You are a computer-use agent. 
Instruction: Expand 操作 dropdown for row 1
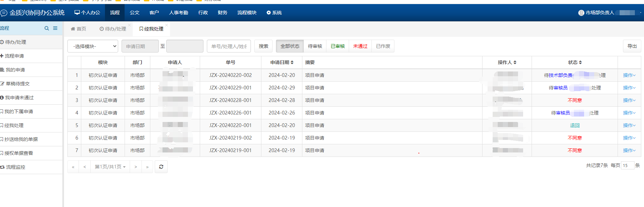tap(629, 75)
